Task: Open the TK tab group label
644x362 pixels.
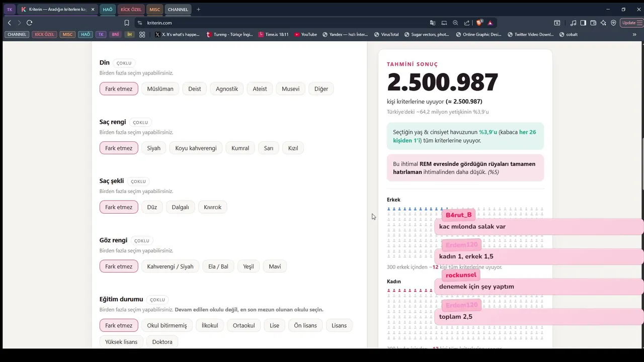Action: coord(10,10)
